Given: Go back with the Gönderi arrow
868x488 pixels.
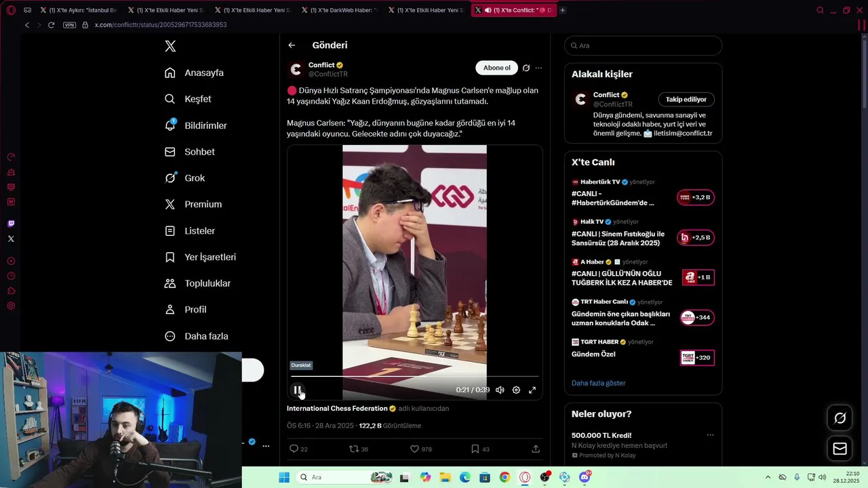Looking at the screenshot, I should tap(292, 45).
